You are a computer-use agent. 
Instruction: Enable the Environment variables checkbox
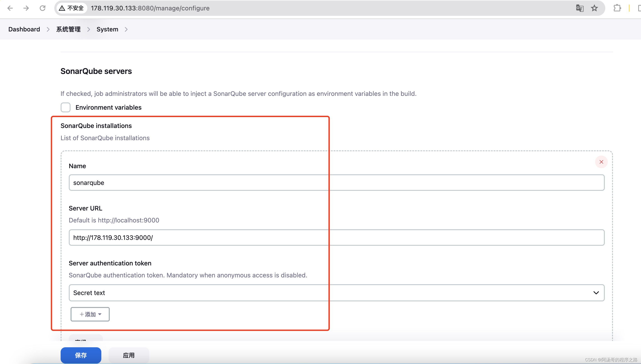[66, 107]
